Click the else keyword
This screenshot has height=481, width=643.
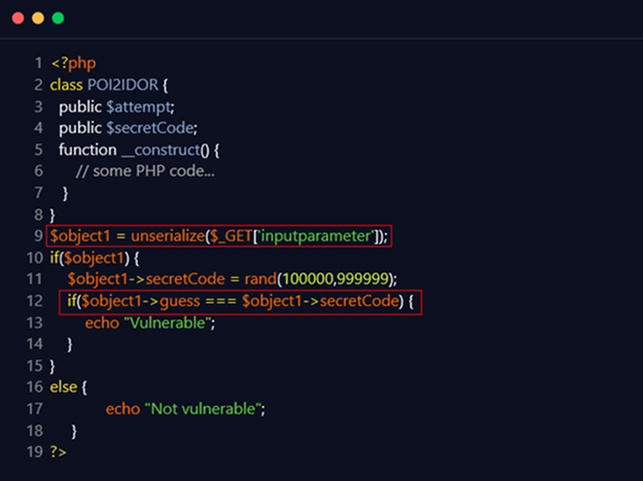(x=68, y=387)
